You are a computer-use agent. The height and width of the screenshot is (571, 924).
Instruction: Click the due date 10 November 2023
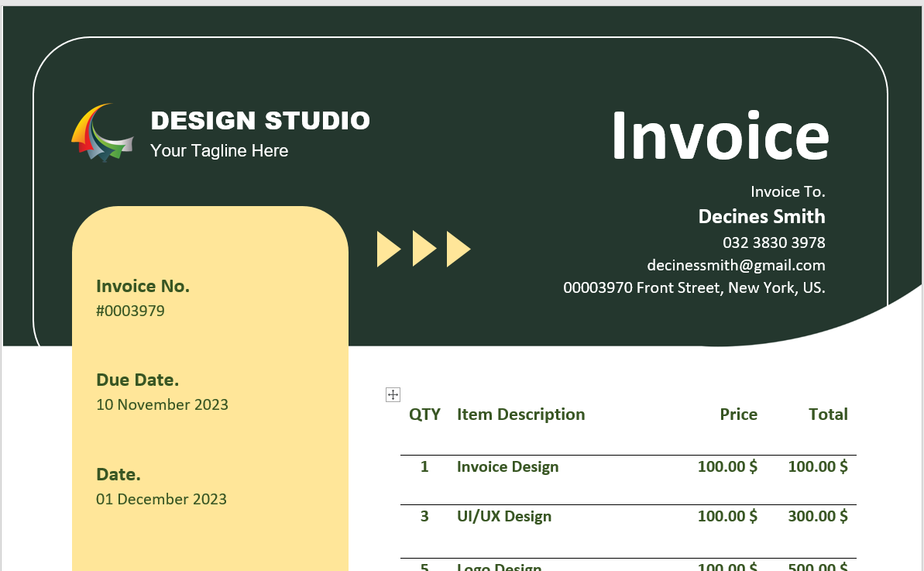coord(162,404)
